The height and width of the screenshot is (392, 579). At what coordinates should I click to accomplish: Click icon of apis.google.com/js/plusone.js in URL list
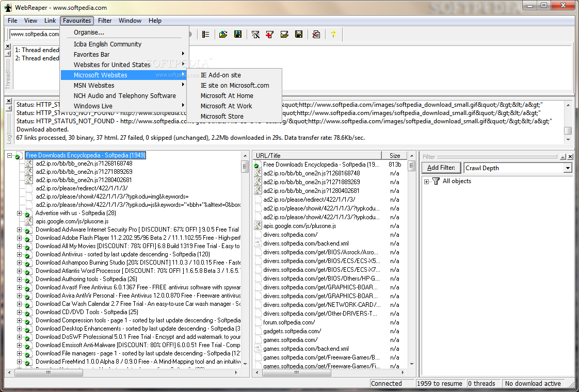[x=258, y=226]
